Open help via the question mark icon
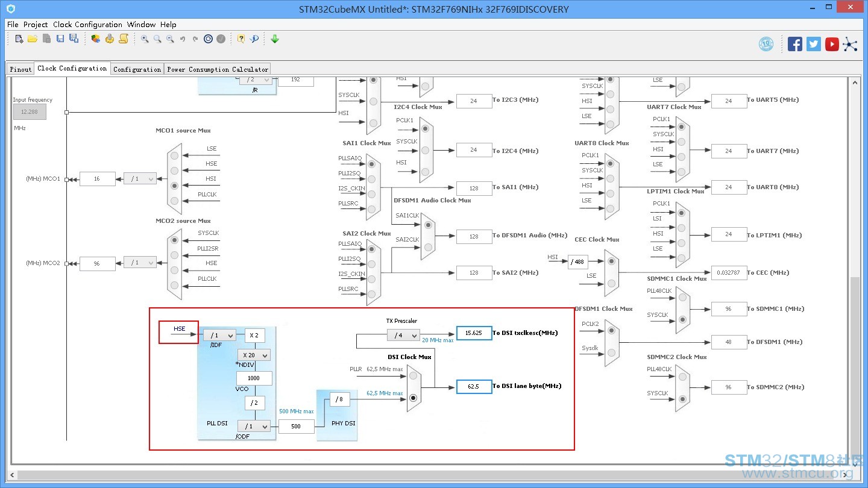The image size is (868, 488). 241,39
